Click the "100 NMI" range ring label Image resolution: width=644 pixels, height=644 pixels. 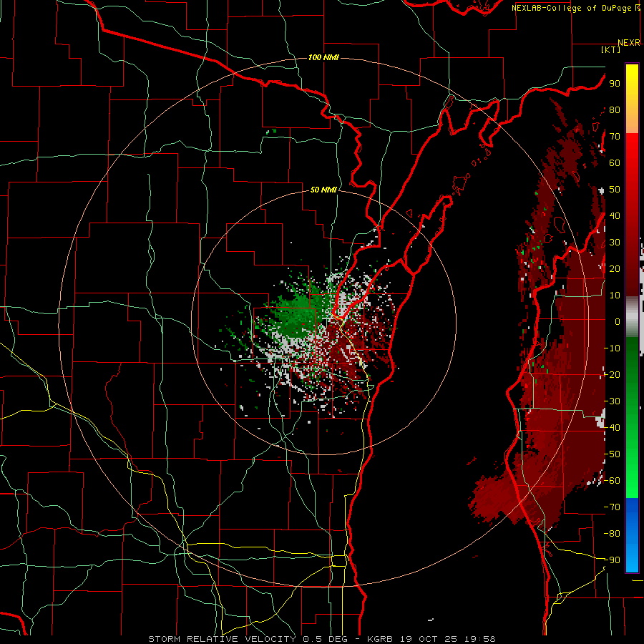tap(323, 57)
